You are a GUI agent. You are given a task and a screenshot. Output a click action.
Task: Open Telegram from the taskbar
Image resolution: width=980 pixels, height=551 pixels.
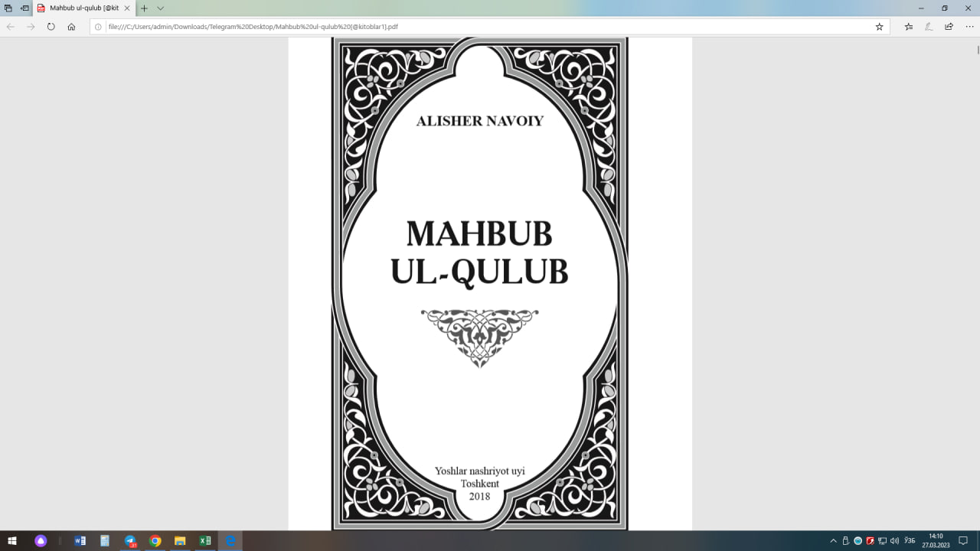coord(129,541)
